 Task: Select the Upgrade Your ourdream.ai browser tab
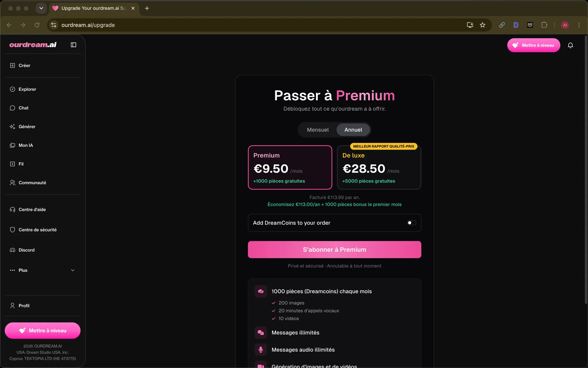[x=93, y=8]
